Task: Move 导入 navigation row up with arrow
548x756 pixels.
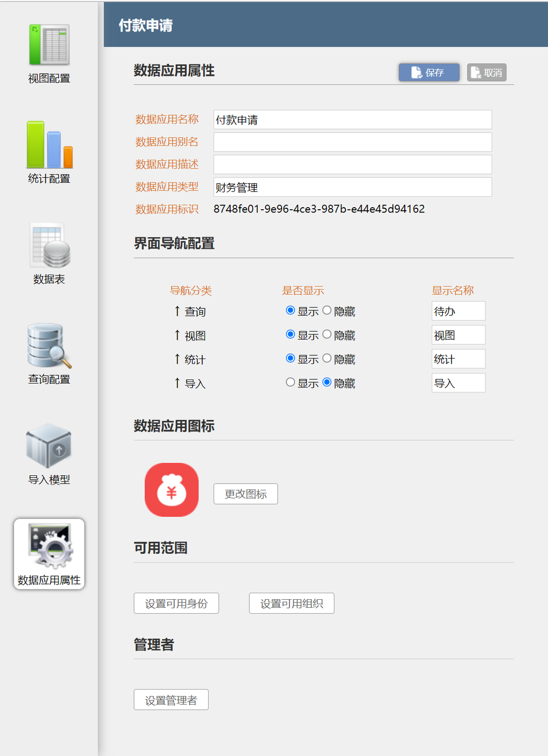Action: [177, 383]
